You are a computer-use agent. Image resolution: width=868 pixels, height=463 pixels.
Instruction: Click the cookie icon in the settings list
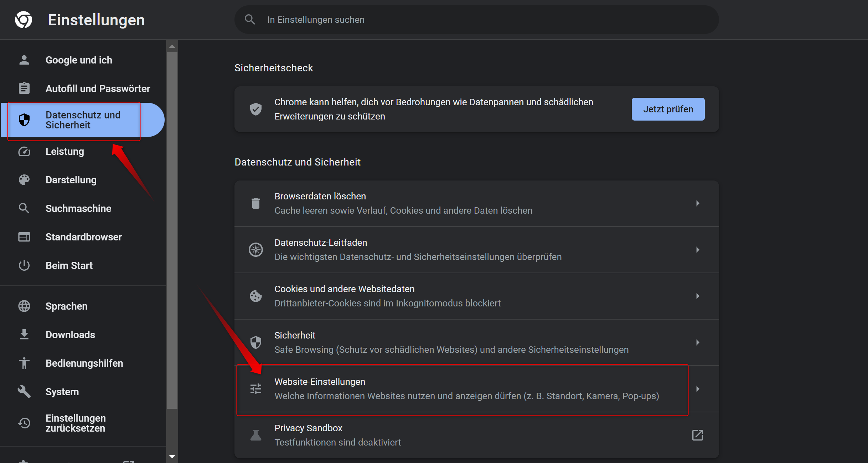[x=255, y=296]
